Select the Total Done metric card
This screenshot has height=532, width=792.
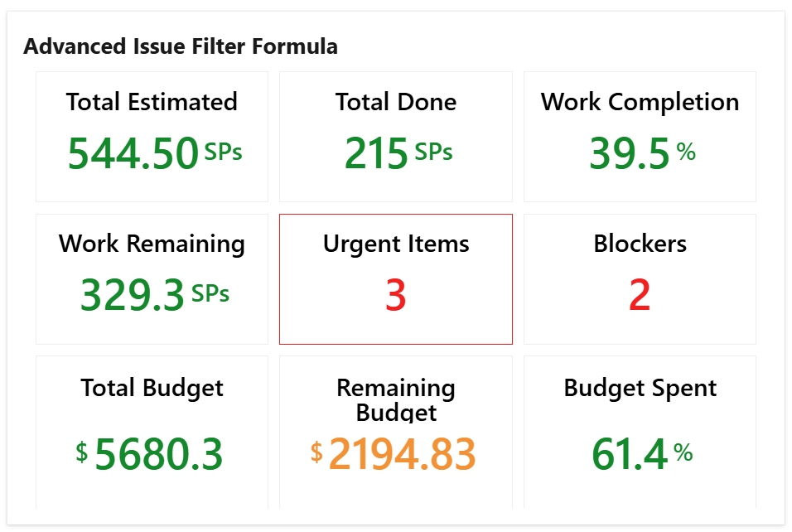coord(395,136)
